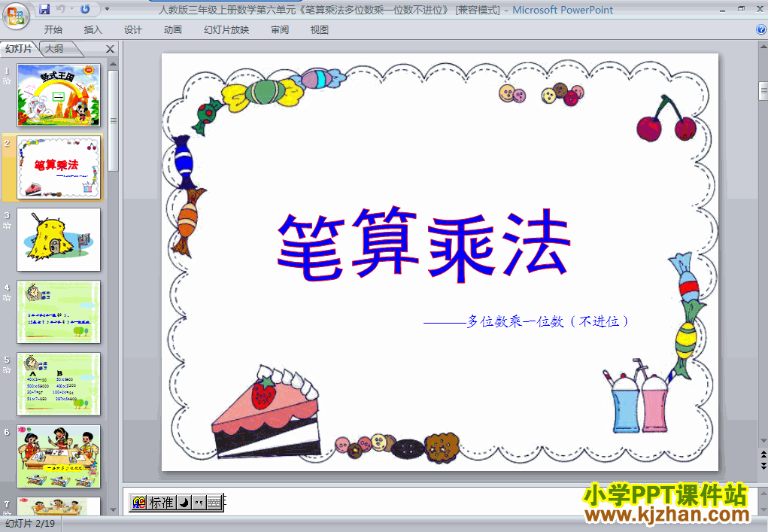Go to the 审阅 ribbon tab
Screen dimensions: 768x532
pyautogui.click(x=280, y=30)
